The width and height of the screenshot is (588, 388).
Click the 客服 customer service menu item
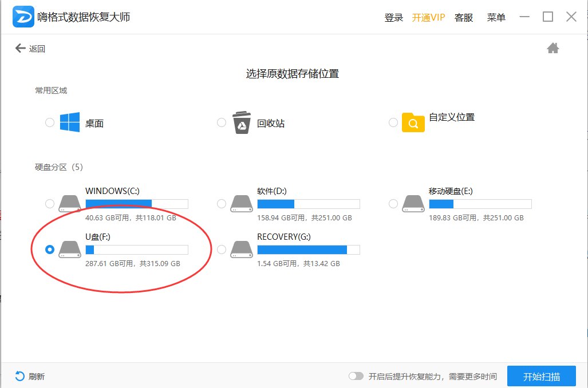[464, 17]
